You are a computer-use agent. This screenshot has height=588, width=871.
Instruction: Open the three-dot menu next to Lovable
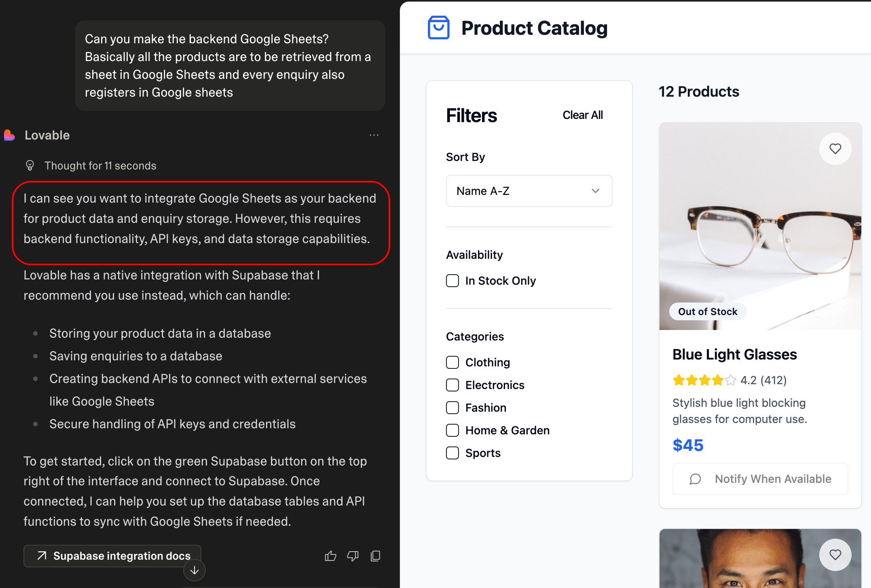click(374, 135)
